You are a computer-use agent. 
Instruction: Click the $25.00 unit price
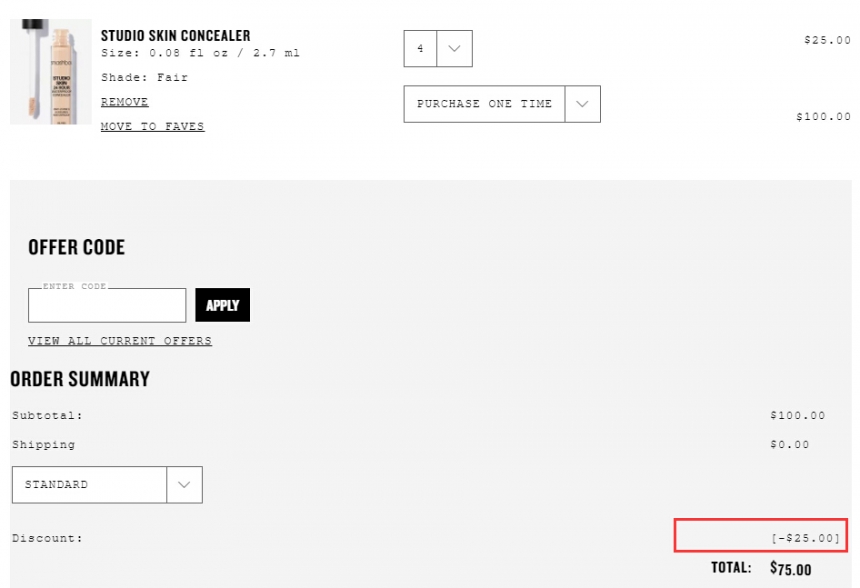tap(828, 40)
